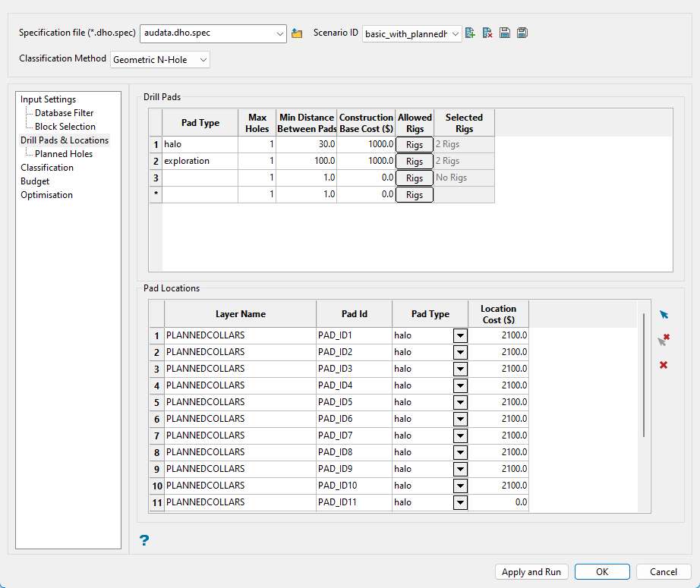Click Rigs button for halo pad

[x=415, y=145]
